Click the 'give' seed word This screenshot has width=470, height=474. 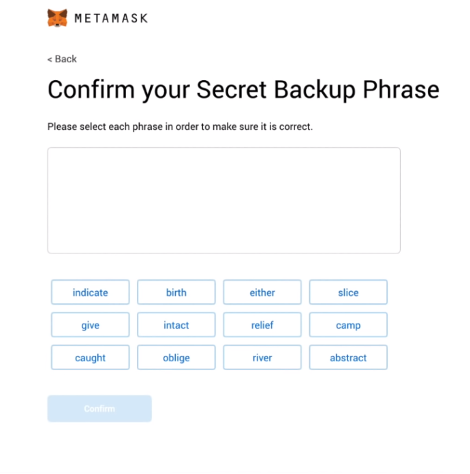(90, 325)
